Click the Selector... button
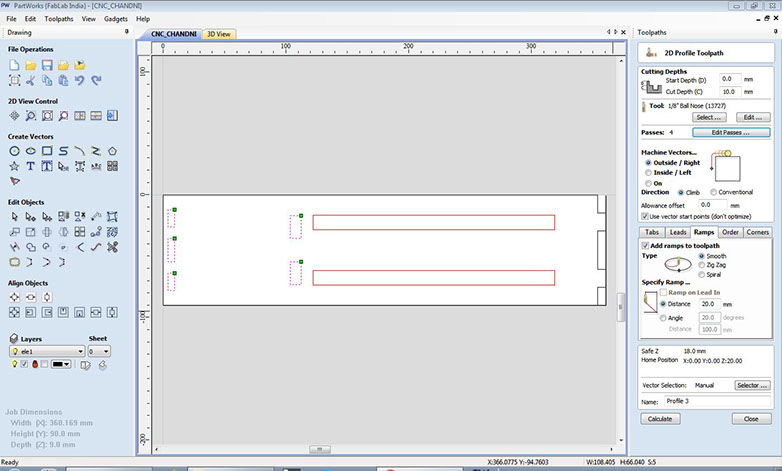Viewport: 782px width, 471px height. point(752,385)
